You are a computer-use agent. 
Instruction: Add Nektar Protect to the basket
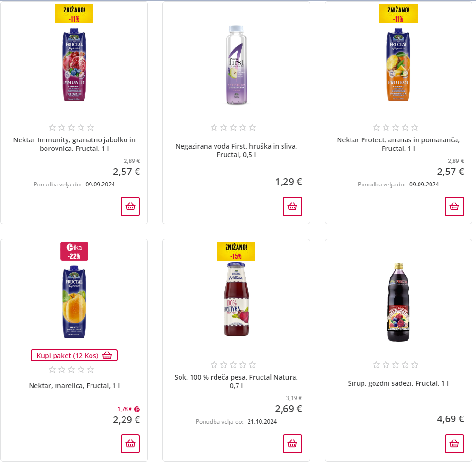(454, 207)
